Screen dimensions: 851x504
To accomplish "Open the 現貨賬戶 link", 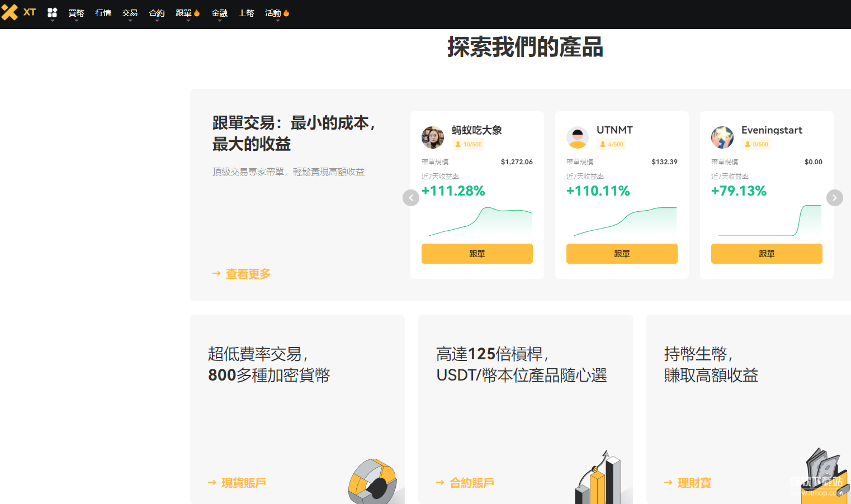I will [243, 483].
